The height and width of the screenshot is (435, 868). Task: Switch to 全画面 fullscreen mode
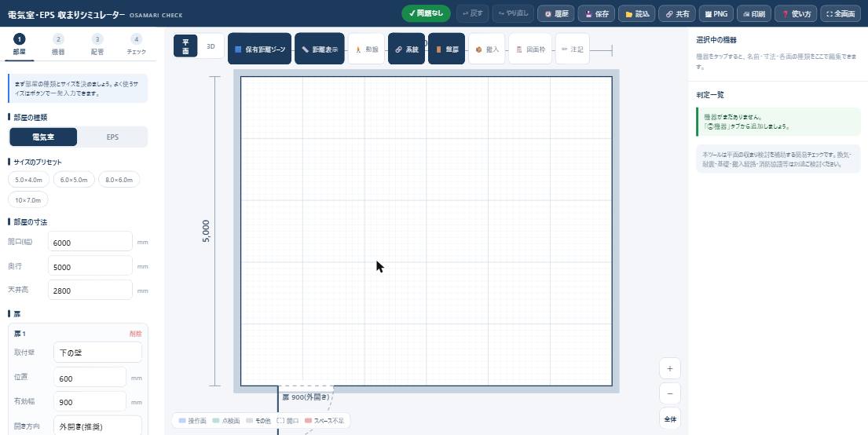[841, 14]
